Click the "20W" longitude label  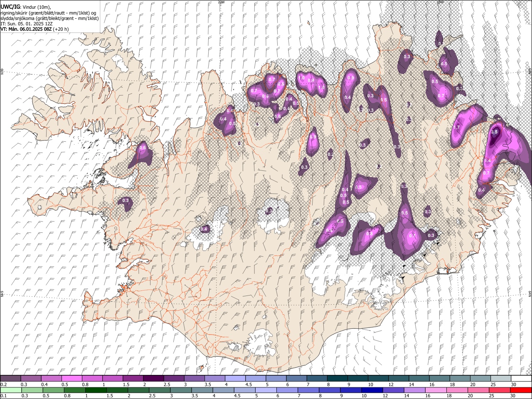221,2
